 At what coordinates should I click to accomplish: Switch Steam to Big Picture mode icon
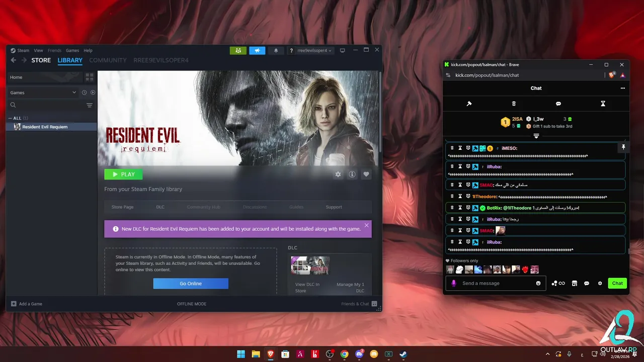343,50
